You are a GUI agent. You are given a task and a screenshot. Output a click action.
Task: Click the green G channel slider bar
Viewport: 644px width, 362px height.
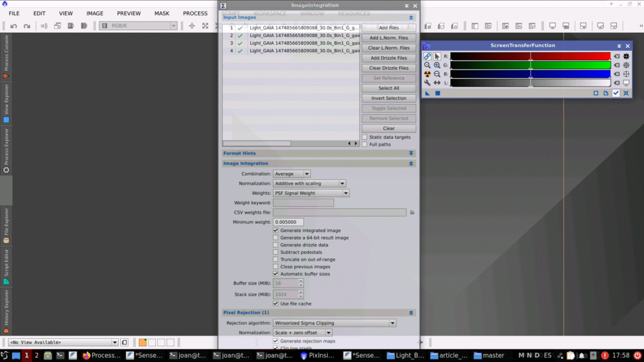(x=530, y=65)
